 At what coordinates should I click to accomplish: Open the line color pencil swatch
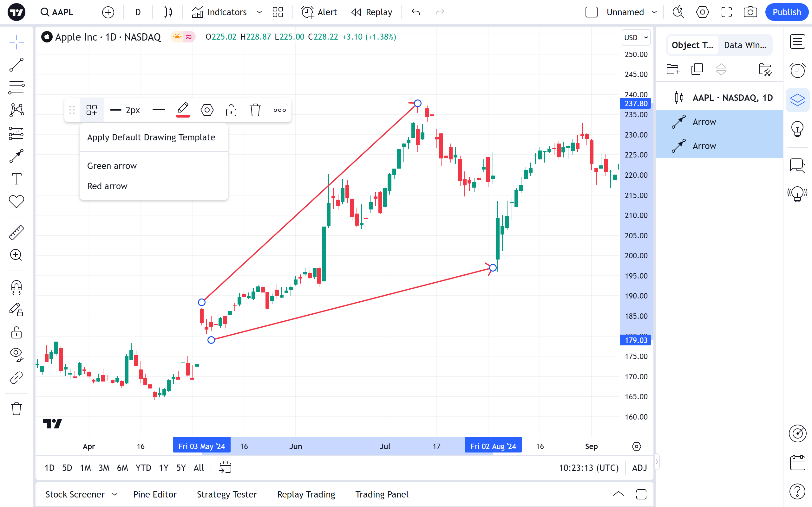pyautogui.click(x=182, y=110)
